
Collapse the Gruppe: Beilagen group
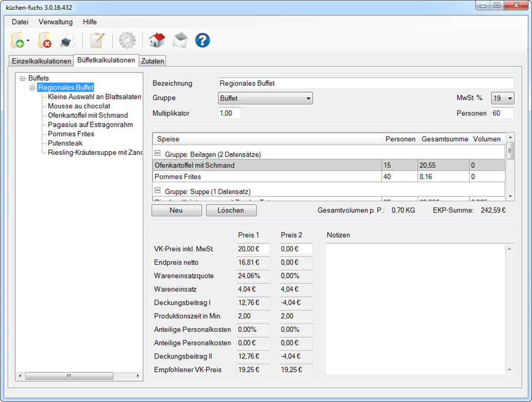coord(157,154)
